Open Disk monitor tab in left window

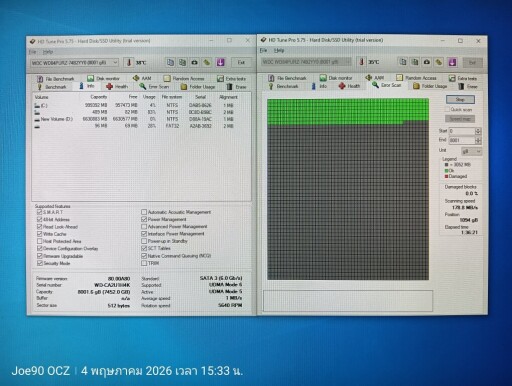[x=103, y=78]
